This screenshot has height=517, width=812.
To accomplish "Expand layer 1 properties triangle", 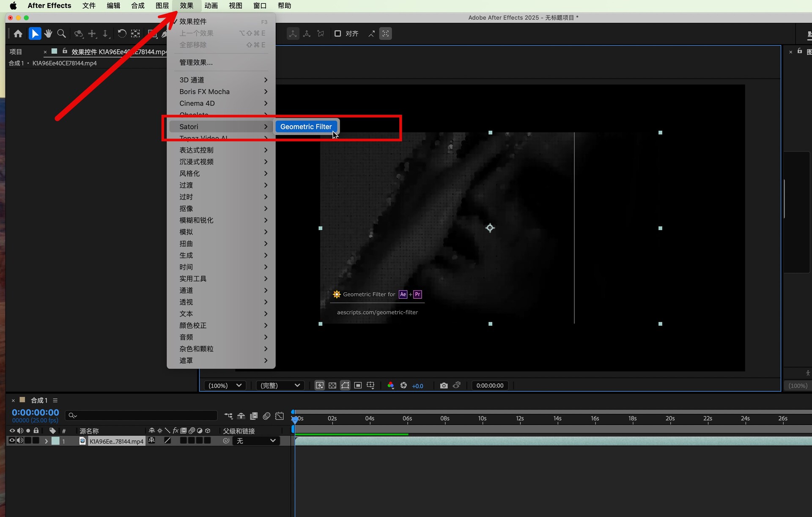I will pyautogui.click(x=46, y=441).
